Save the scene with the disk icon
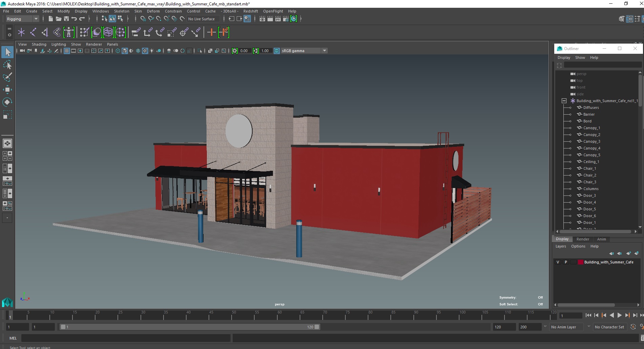Image resolution: width=644 pixels, height=349 pixels. tap(66, 19)
